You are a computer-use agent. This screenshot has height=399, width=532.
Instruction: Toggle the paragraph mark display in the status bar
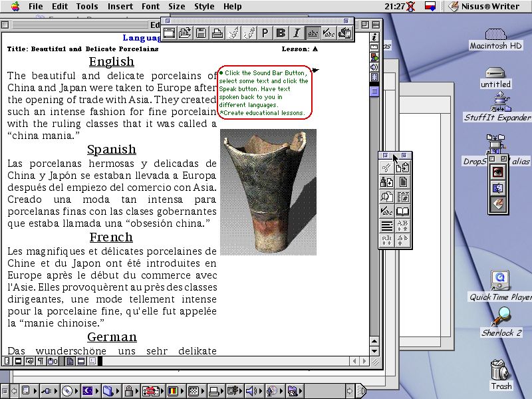click(x=41, y=361)
